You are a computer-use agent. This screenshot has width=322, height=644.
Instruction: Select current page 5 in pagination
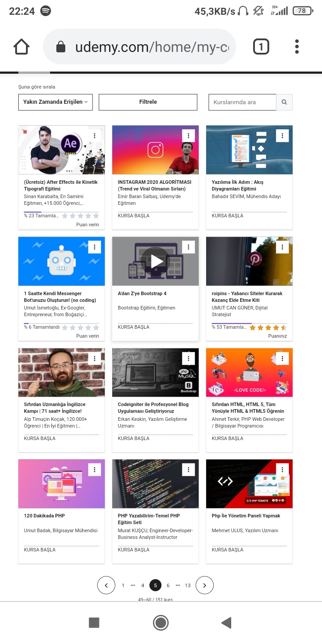tap(155, 585)
